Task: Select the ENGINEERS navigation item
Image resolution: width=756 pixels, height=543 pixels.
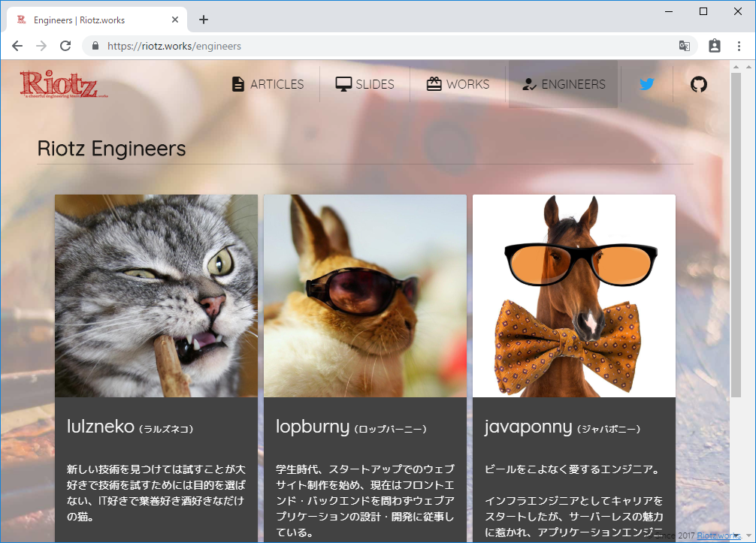Action: pos(564,84)
